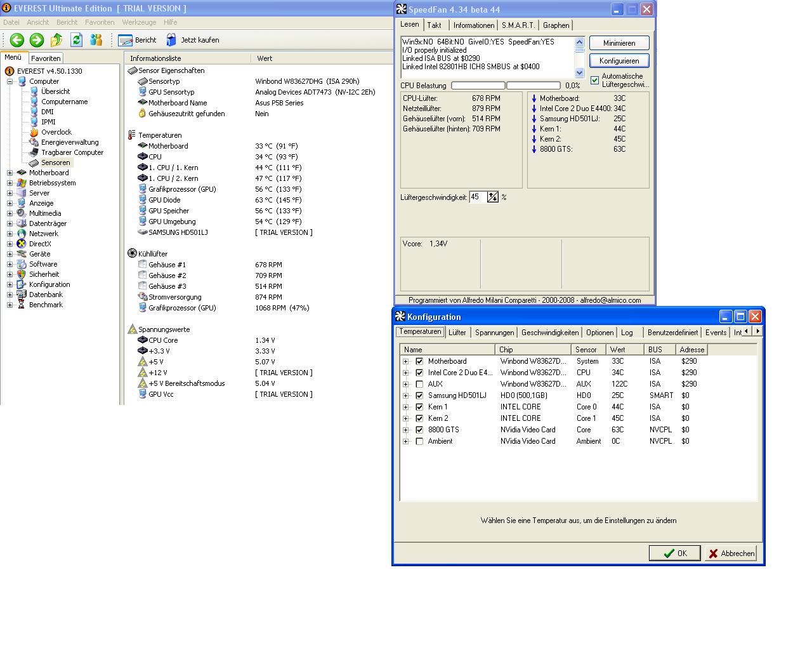Click the green Forward arrow in EVEREST toolbar

(37, 40)
